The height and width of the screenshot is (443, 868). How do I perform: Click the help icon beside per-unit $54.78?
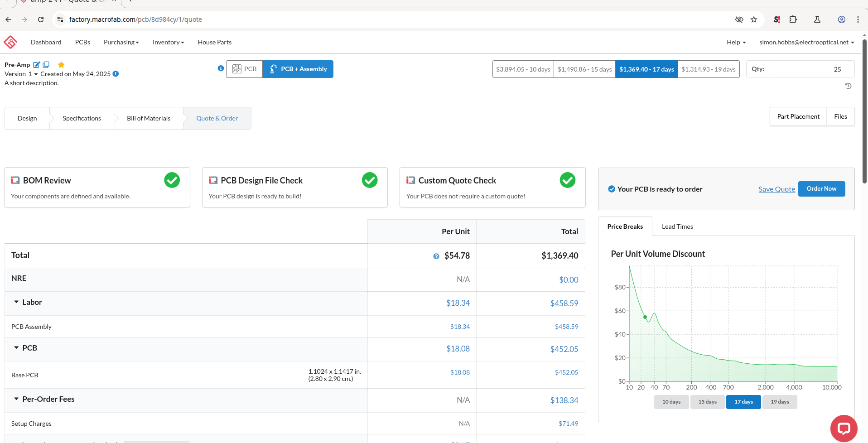[436, 256]
